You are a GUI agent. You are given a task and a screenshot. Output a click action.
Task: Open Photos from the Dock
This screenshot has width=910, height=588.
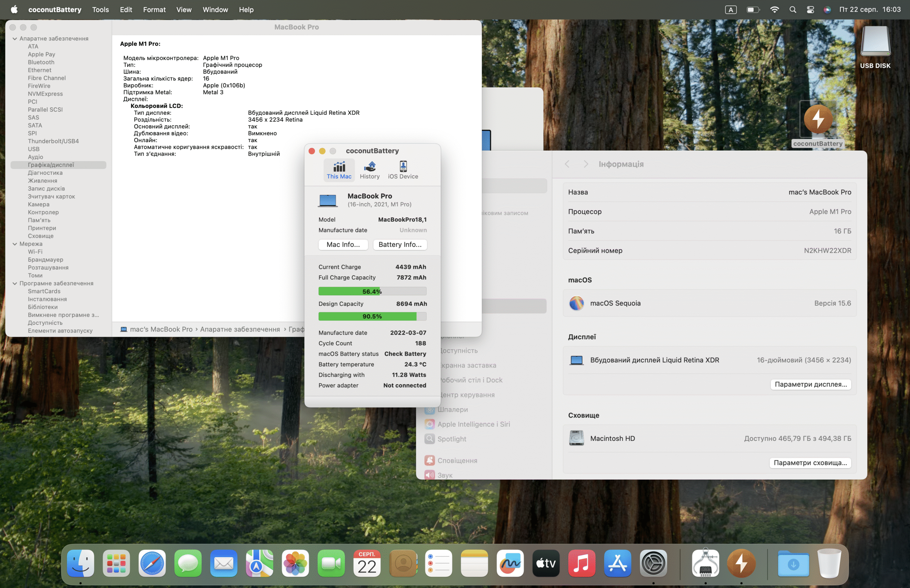[x=295, y=563]
